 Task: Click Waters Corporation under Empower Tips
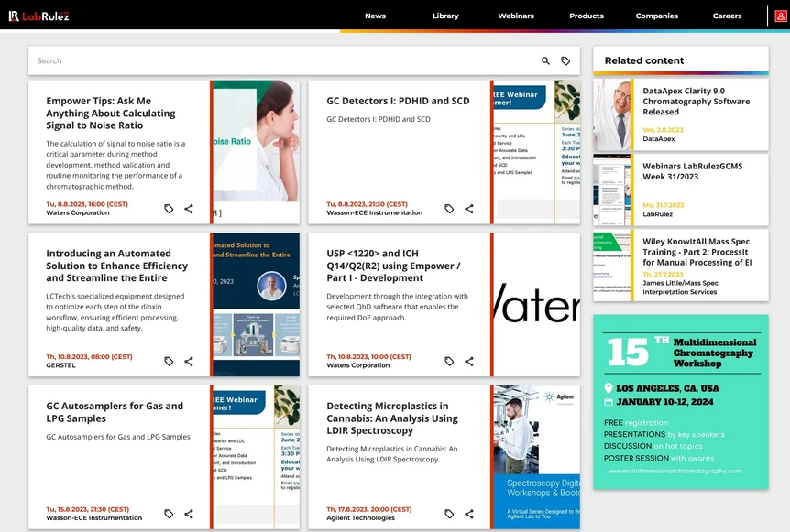pyautogui.click(x=78, y=213)
